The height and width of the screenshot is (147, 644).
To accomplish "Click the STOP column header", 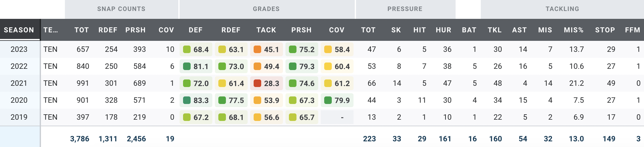I will pyautogui.click(x=605, y=30).
